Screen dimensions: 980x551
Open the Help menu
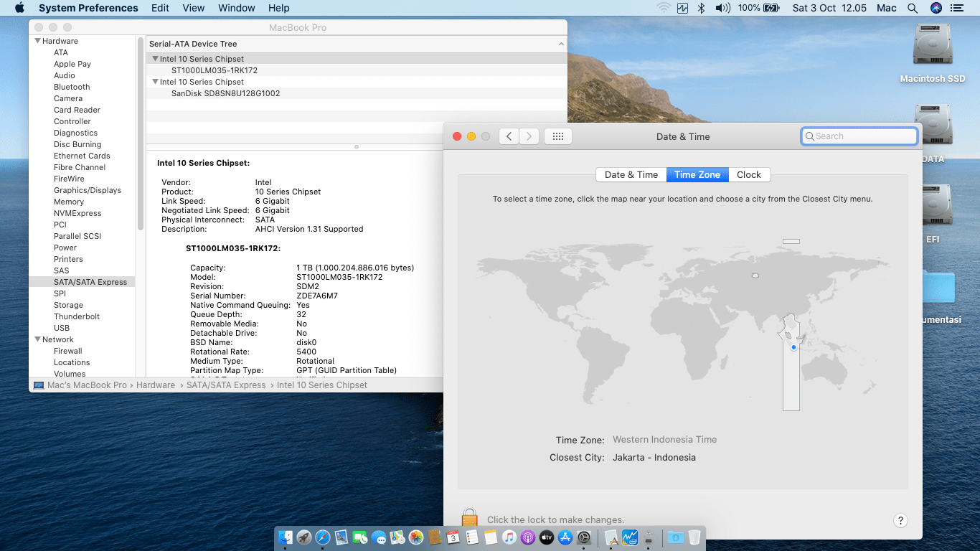click(279, 8)
